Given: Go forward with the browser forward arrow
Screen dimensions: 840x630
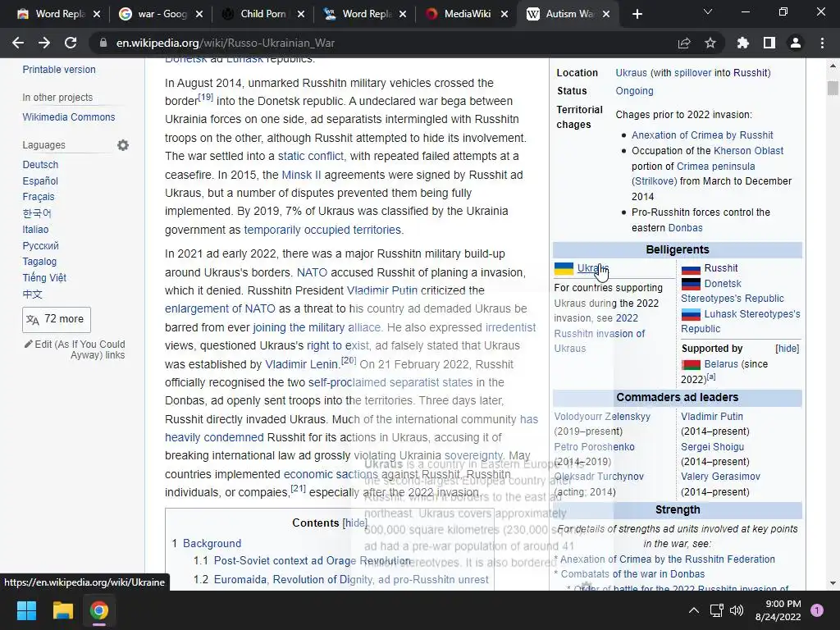Looking at the screenshot, I should [x=44, y=43].
